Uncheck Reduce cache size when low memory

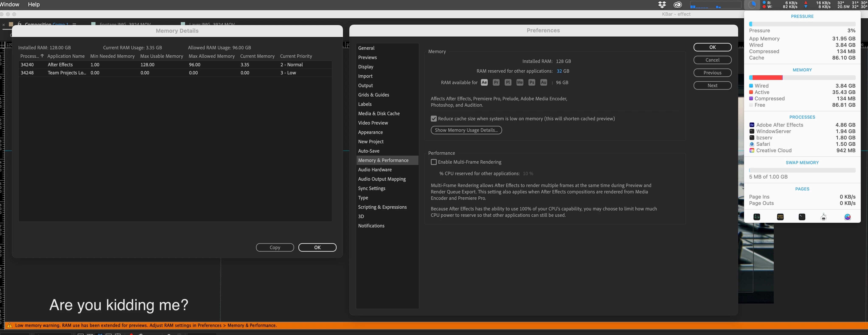coord(434,119)
